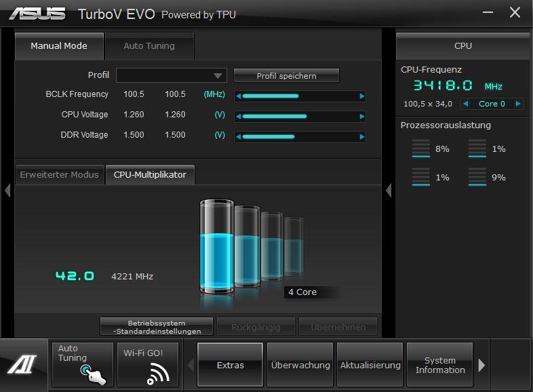Click the CPU Voltage slider bar
The width and height of the screenshot is (533, 392).
click(300, 117)
